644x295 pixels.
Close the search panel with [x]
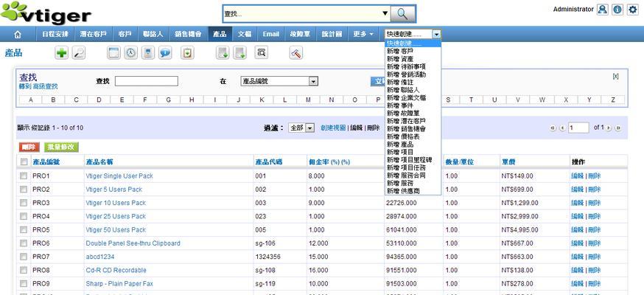615,77
